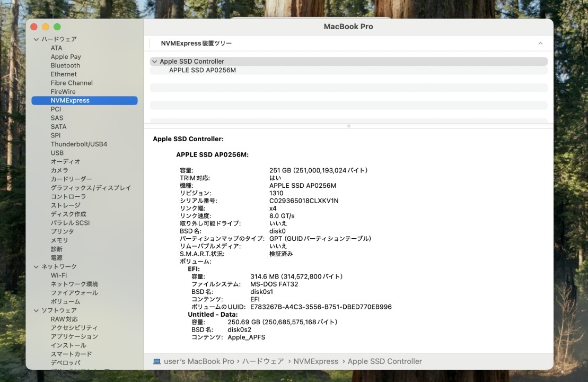Click the split pane divider handle
The image size is (588, 382).
348,126
